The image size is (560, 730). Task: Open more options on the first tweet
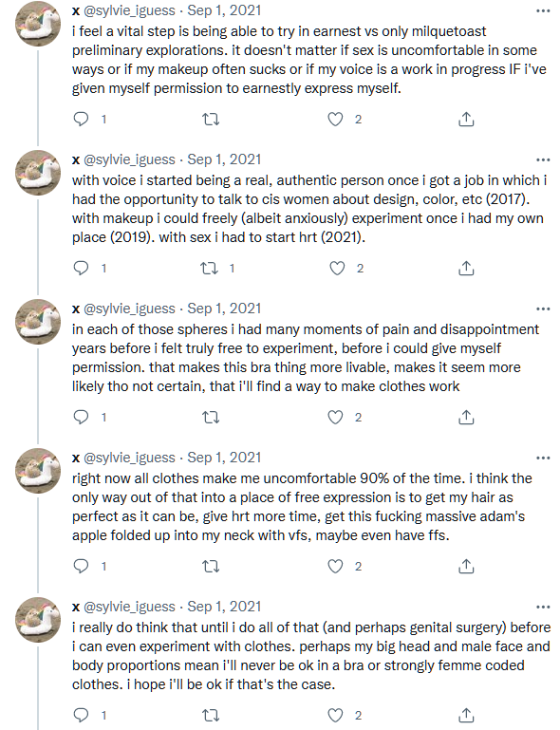coord(543,10)
